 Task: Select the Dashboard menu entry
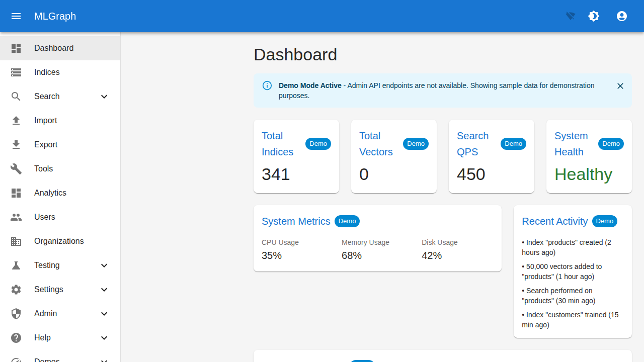coord(54,48)
